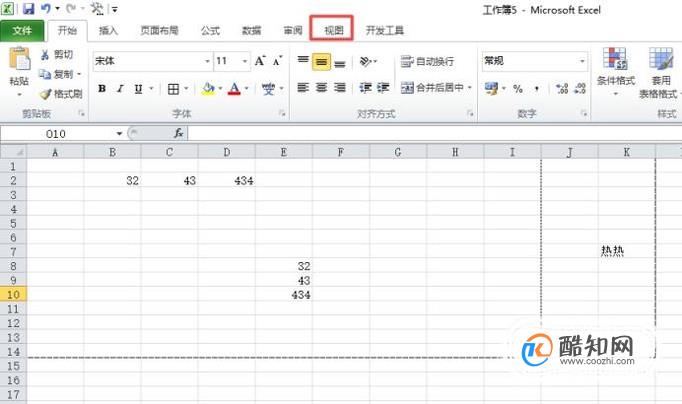Click the 格式刷 (Format Painter) button
Screen dimensions: 682x404
coord(60,93)
